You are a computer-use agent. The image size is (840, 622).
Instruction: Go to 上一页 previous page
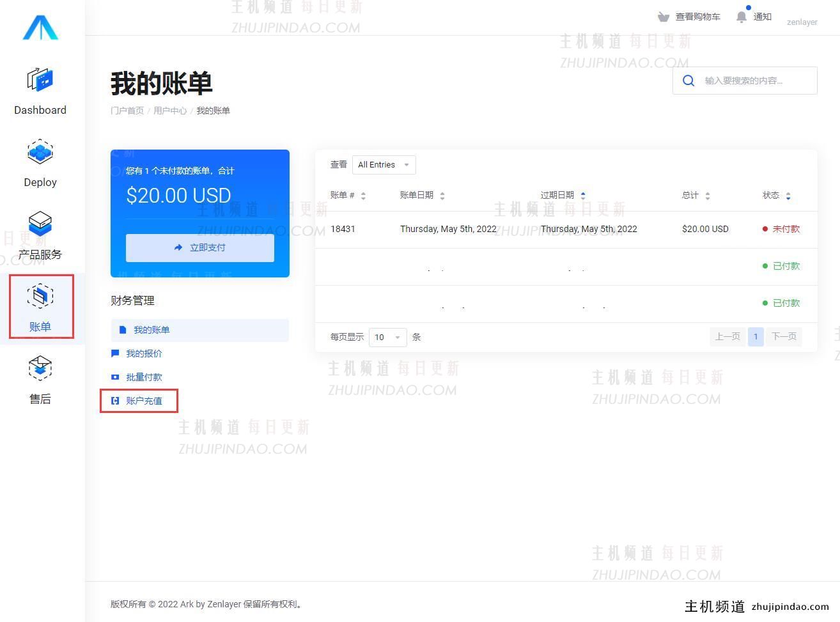coord(728,336)
